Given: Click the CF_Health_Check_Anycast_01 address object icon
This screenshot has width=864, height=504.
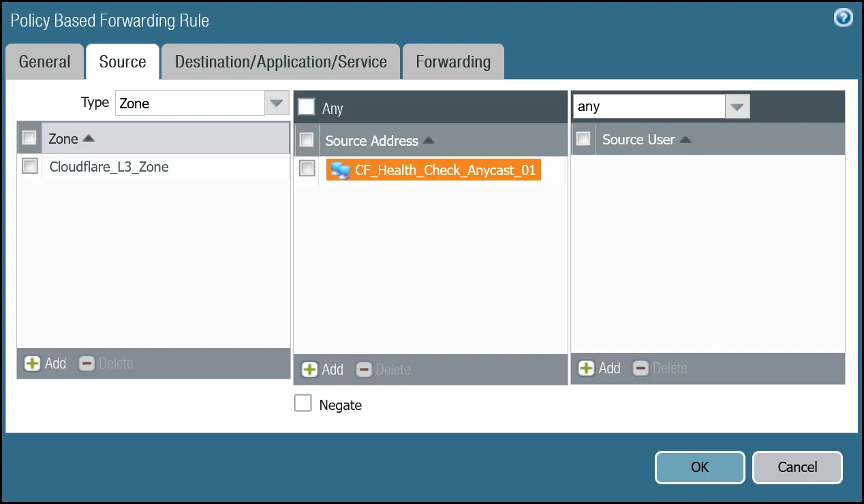Looking at the screenshot, I should [x=340, y=170].
